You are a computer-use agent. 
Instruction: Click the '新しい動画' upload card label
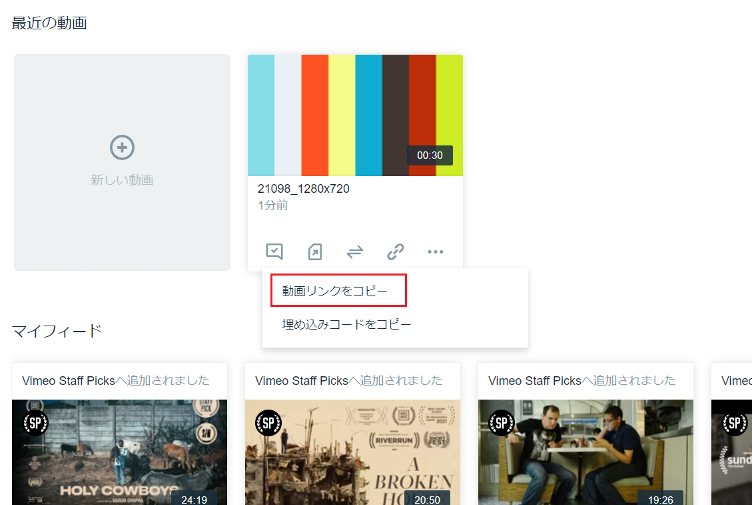(122, 180)
